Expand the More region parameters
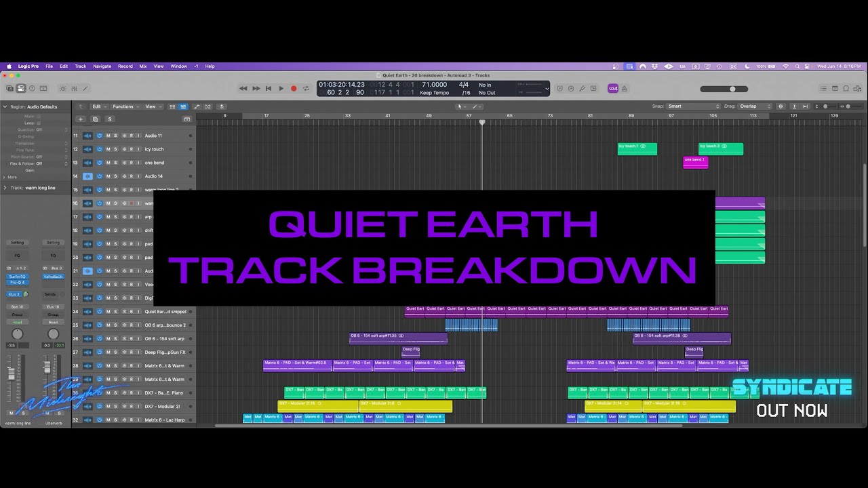Screen dimensions: 868x488 tap(5, 177)
